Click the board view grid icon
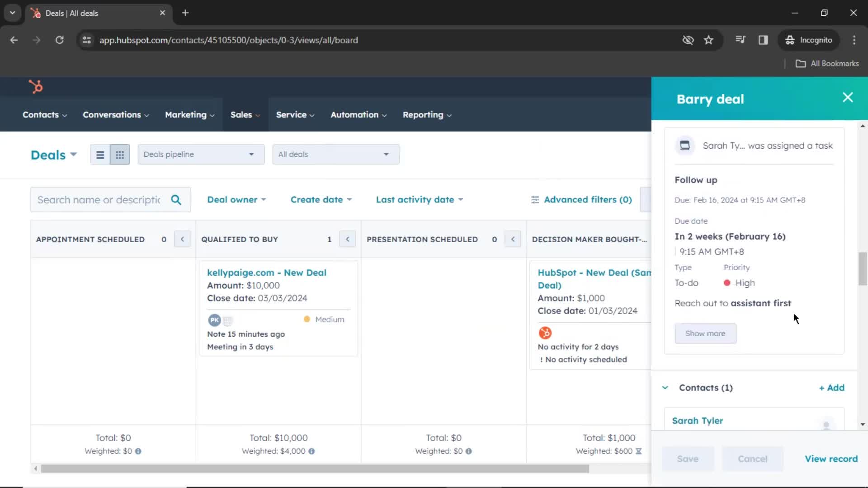The width and height of the screenshot is (868, 488). point(119,155)
